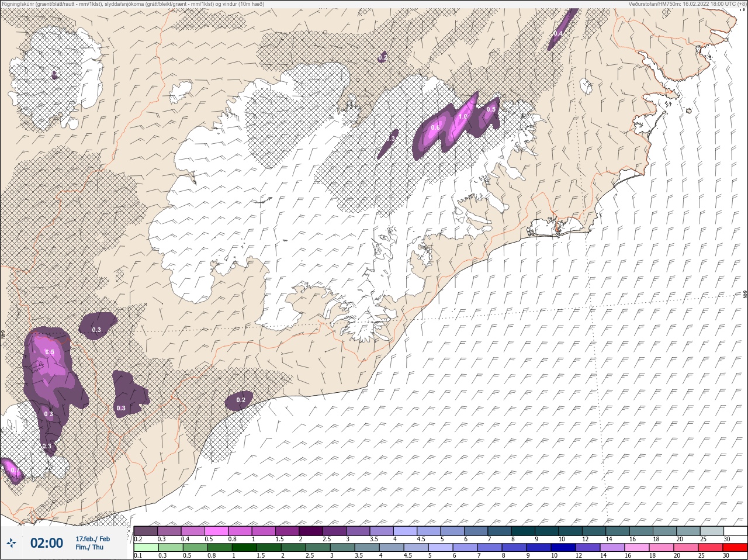The width and height of the screenshot is (748, 560).
Task: Pick the dark teal 10 swatch, top legend row
Action: click(570, 531)
